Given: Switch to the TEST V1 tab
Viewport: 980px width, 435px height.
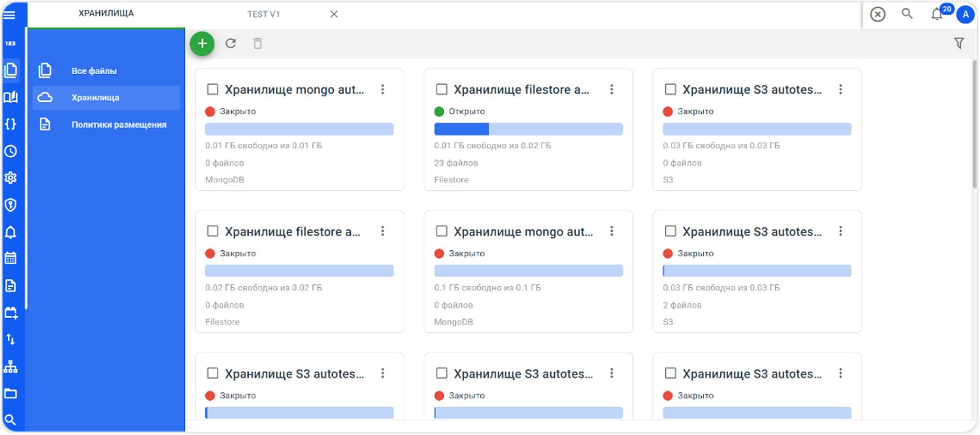Looking at the screenshot, I should [x=263, y=14].
